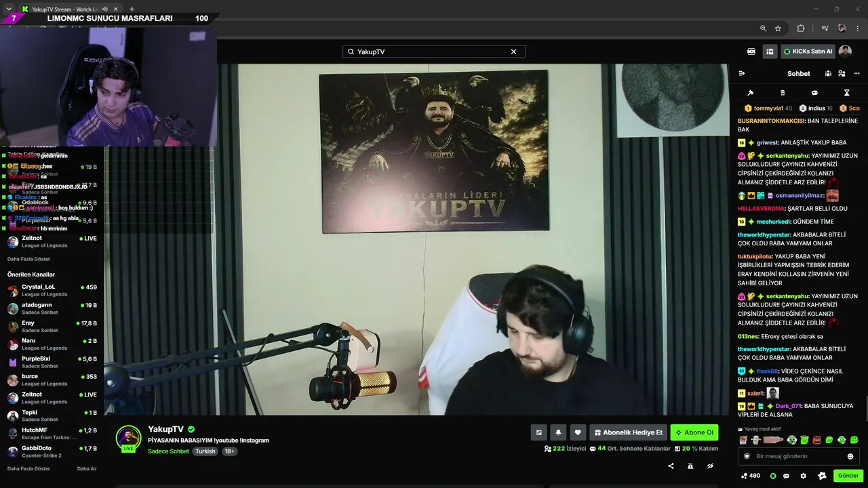This screenshot has width=868, height=488.
Task: Close the YakupTV Stream browser tab
Action: coord(115,9)
